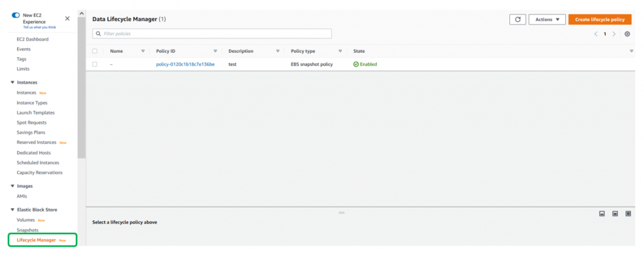Click the green Enabled status check icon
The height and width of the screenshot is (253, 644).
pyautogui.click(x=356, y=64)
